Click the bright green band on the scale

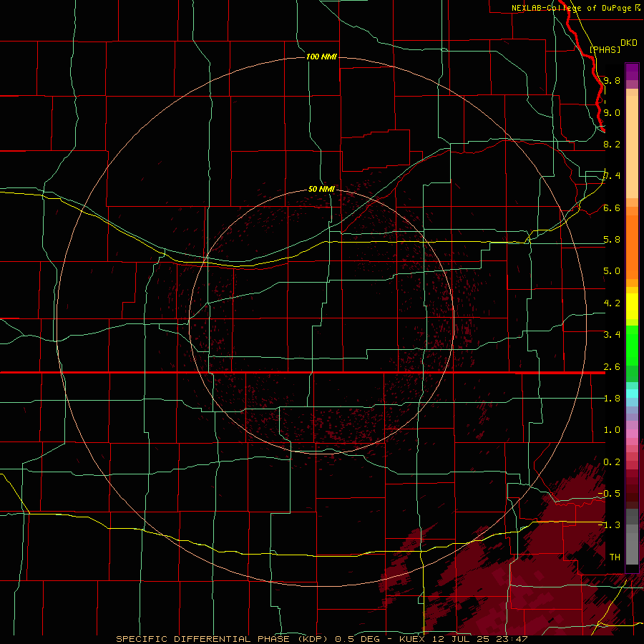click(632, 346)
